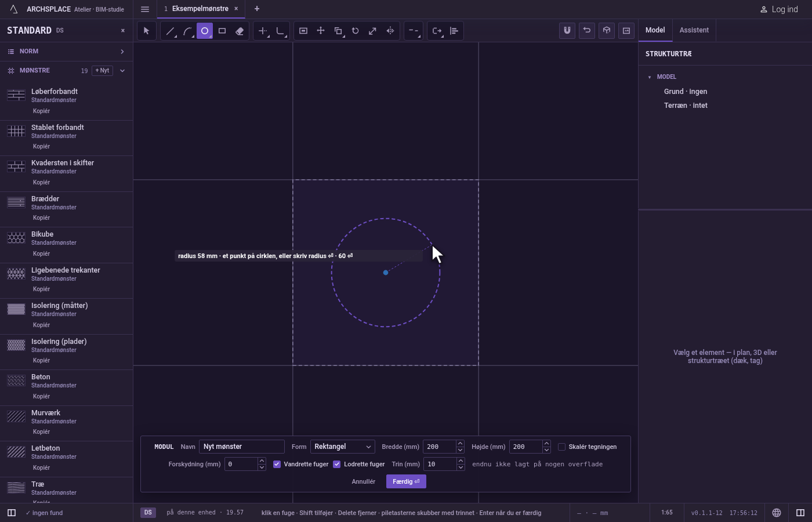Select the line drawing tool
812x522 pixels.
click(170, 31)
